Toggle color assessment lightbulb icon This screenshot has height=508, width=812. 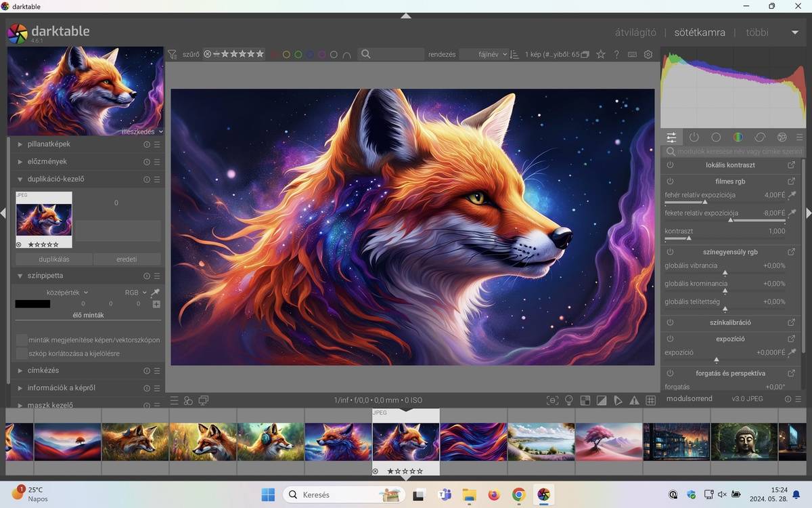point(569,400)
